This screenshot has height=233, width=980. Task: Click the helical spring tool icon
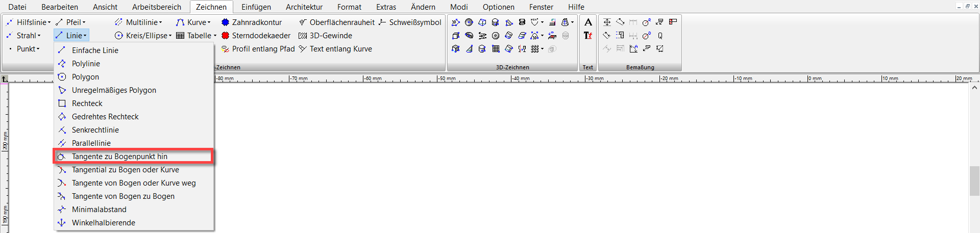click(x=522, y=22)
